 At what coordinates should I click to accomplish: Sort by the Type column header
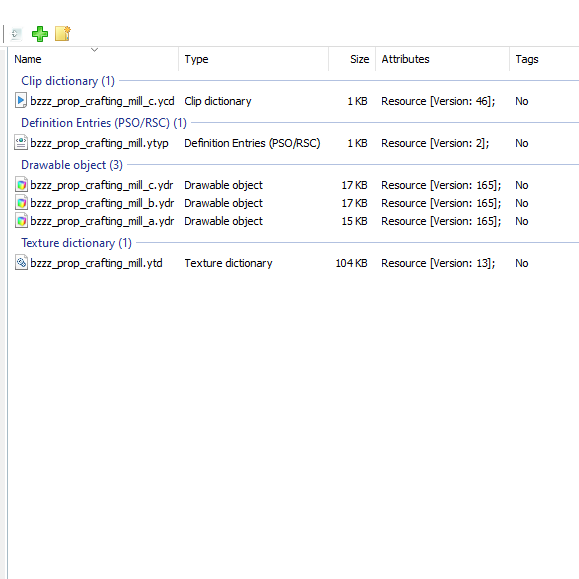[x=254, y=59]
